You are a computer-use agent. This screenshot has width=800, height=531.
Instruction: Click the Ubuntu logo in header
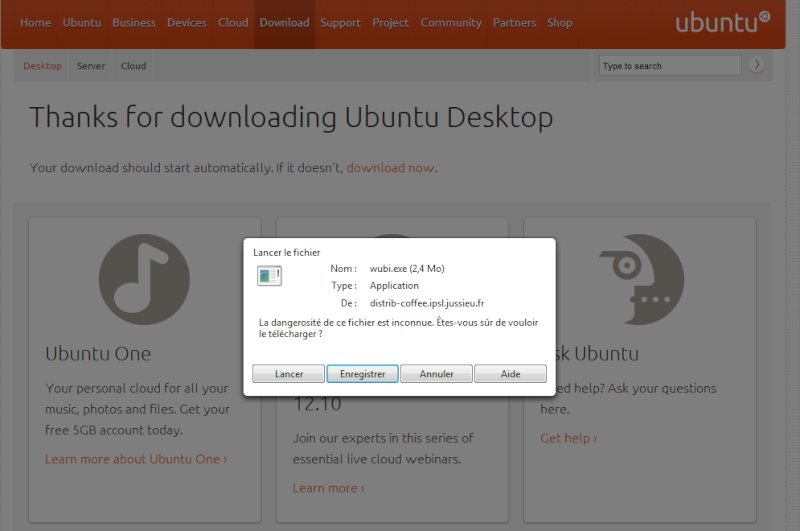(723, 22)
